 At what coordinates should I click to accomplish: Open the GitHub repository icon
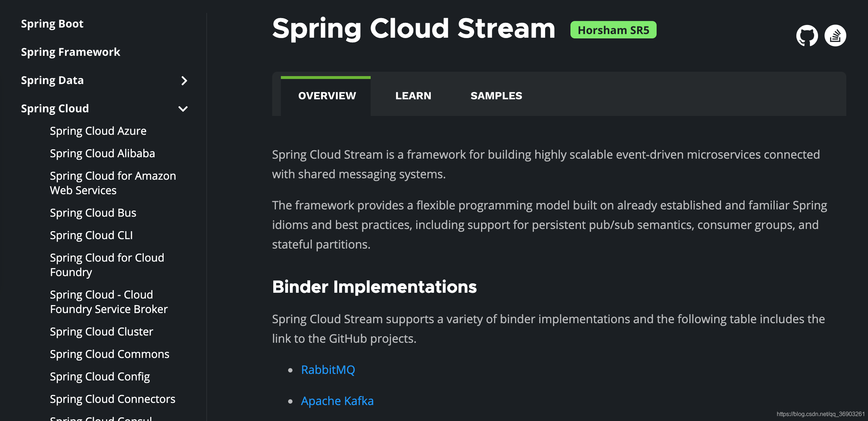pyautogui.click(x=807, y=36)
